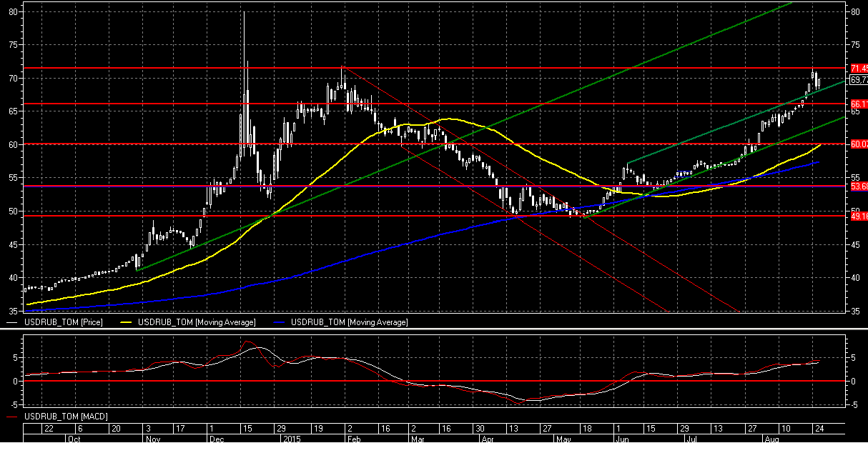The width and height of the screenshot is (868, 463).
Task: Click the Aug month label on timeline
Action: [771, 438]
